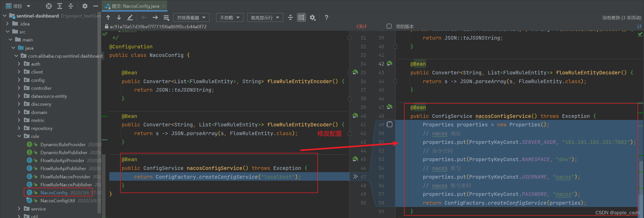Click the read-only lock icon beside revision hash
The width and height of the screenshot is (644, 218).
point(106,26)
